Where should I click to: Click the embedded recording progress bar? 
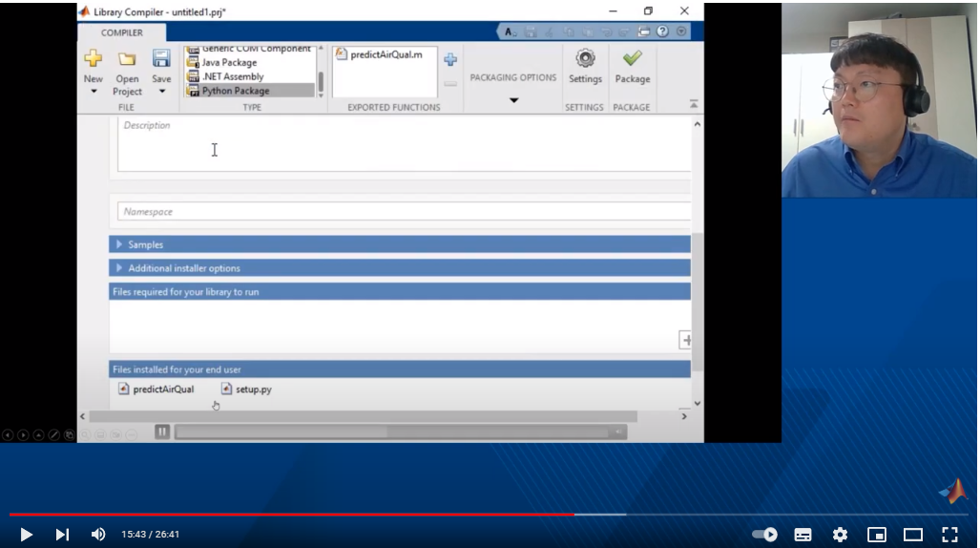coord(391,432)
